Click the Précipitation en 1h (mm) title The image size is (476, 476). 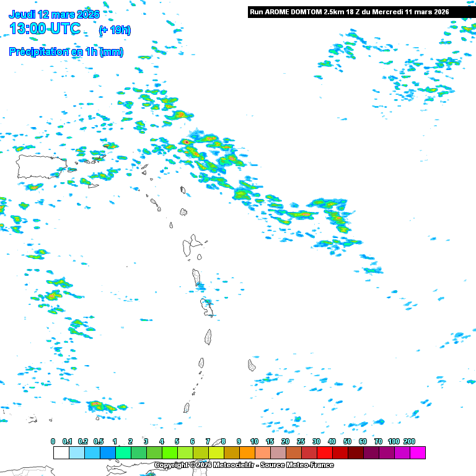click(66, 52)
